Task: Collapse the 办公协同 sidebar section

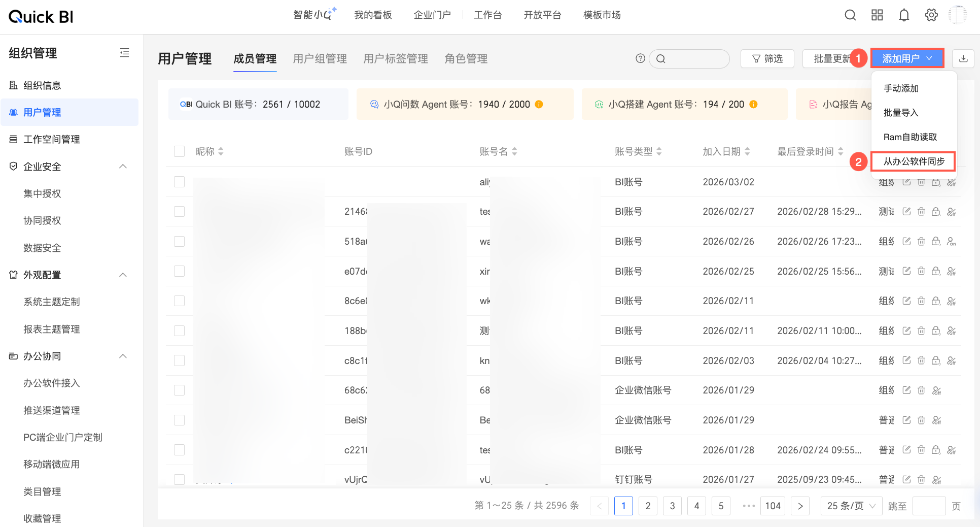Action: [123, 356]
